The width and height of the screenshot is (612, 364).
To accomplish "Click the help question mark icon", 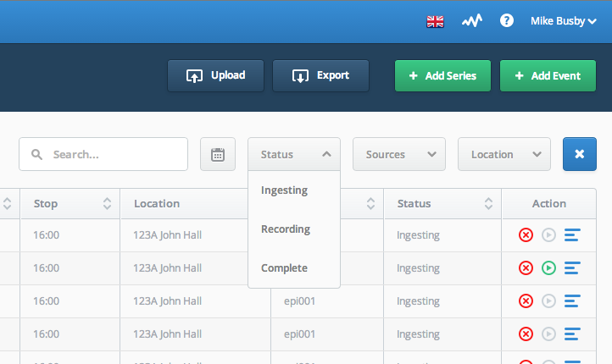I will pos(507,21).
